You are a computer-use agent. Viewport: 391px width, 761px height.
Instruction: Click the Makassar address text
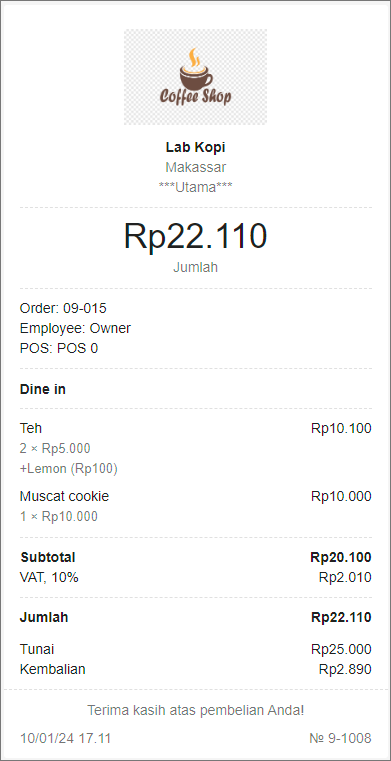pos(196,167)
